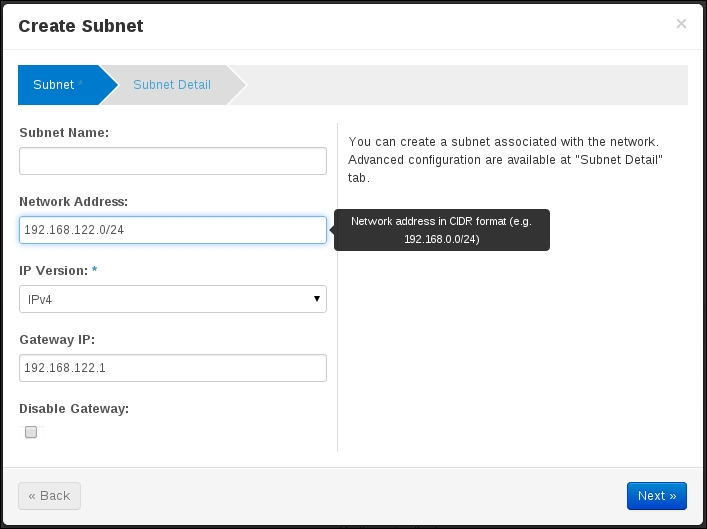Proceed with the Next » button
The height and width of the screenshot is (529, 707).
coord(656,496)
